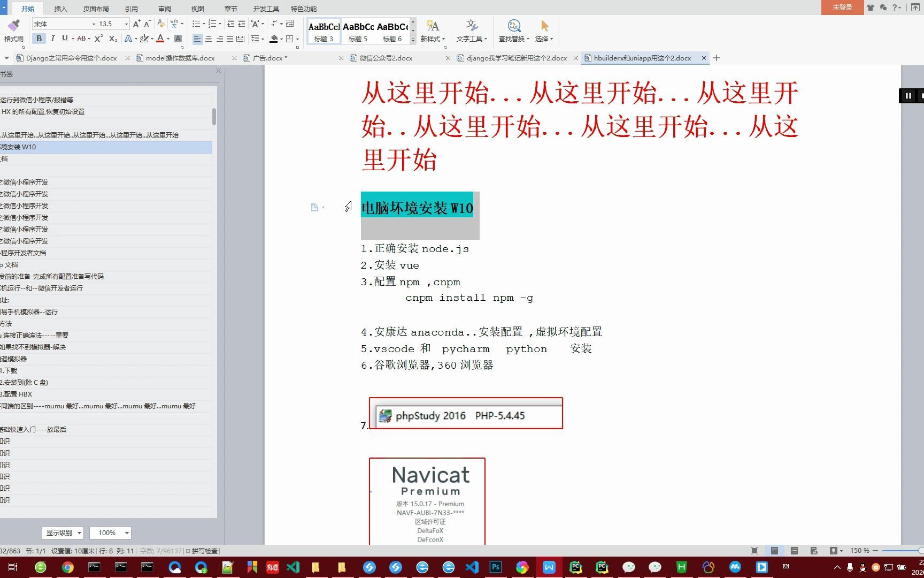Apply 标题 6 heading style

(392, 32)
